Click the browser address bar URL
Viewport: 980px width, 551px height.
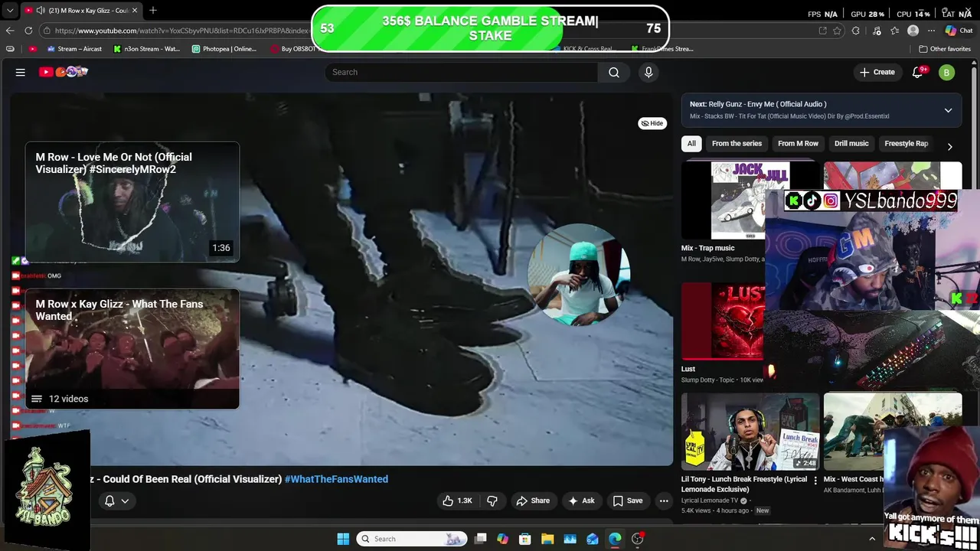coord(184,31)
